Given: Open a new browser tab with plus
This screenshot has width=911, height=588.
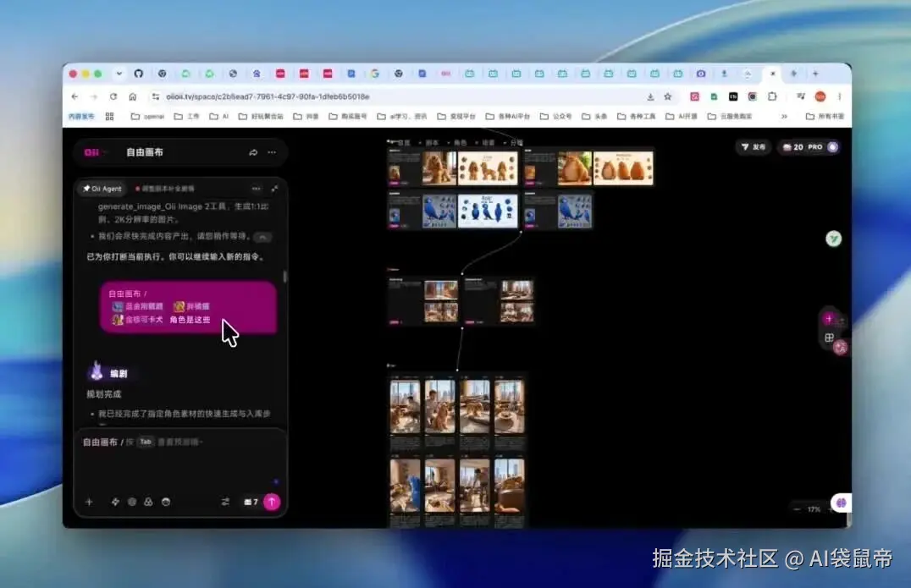Looking at the screenshot, I should point(815,74).
